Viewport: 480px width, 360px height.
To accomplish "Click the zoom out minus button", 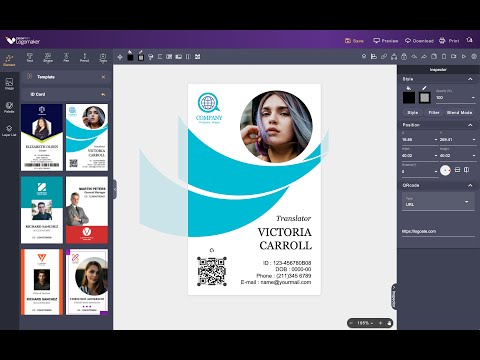I will pos(351,323).
